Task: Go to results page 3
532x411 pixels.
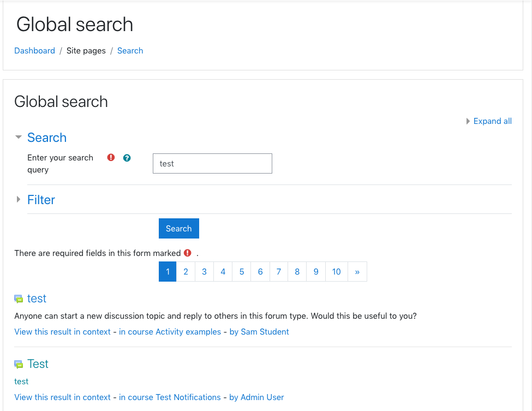Action: tap(204, 271)
